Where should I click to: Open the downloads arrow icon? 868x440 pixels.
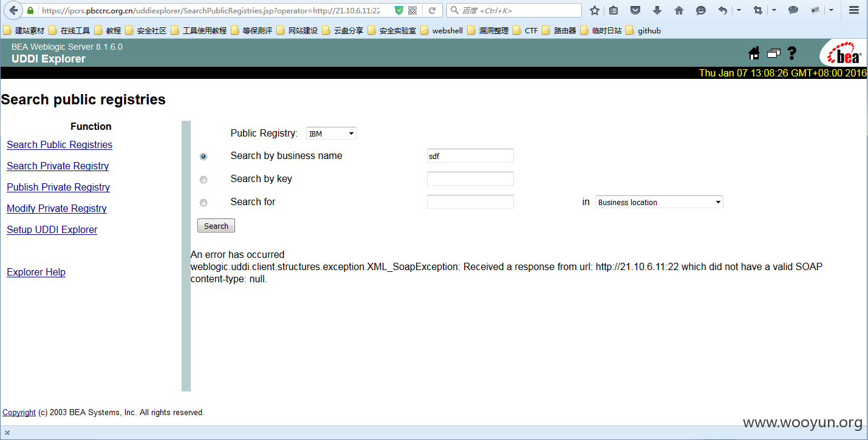pyautogui.click(x=657, y=10)
